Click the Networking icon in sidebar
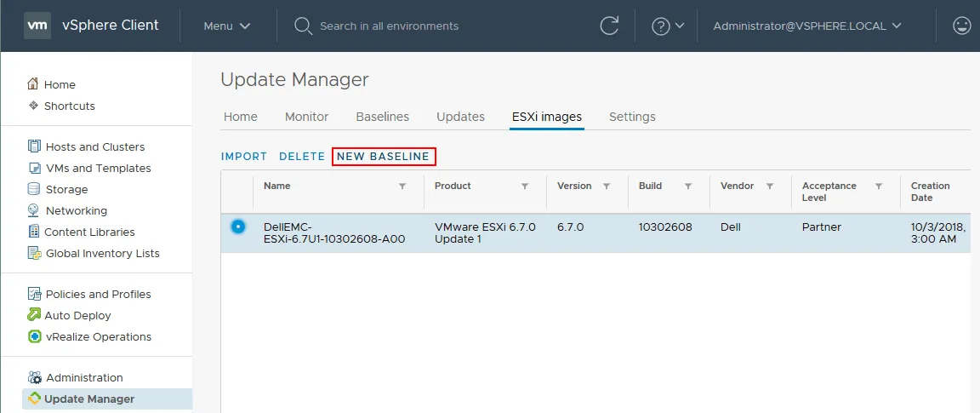This screenshot has height=413, width=980. point(34,210)
